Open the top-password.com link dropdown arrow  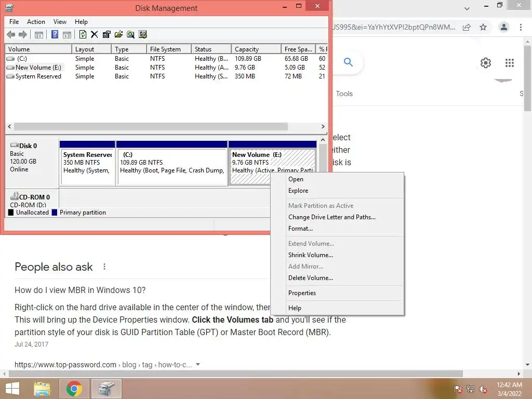(198, 364)
